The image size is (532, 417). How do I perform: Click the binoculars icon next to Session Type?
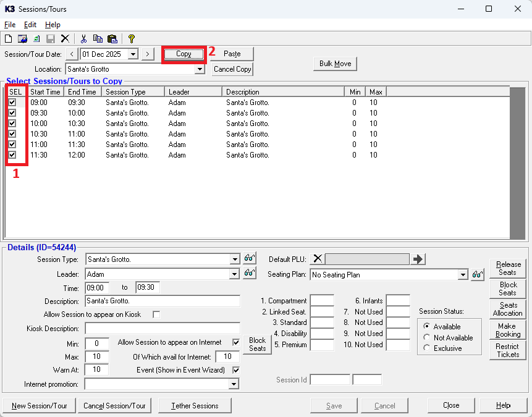tap(249, 259)
